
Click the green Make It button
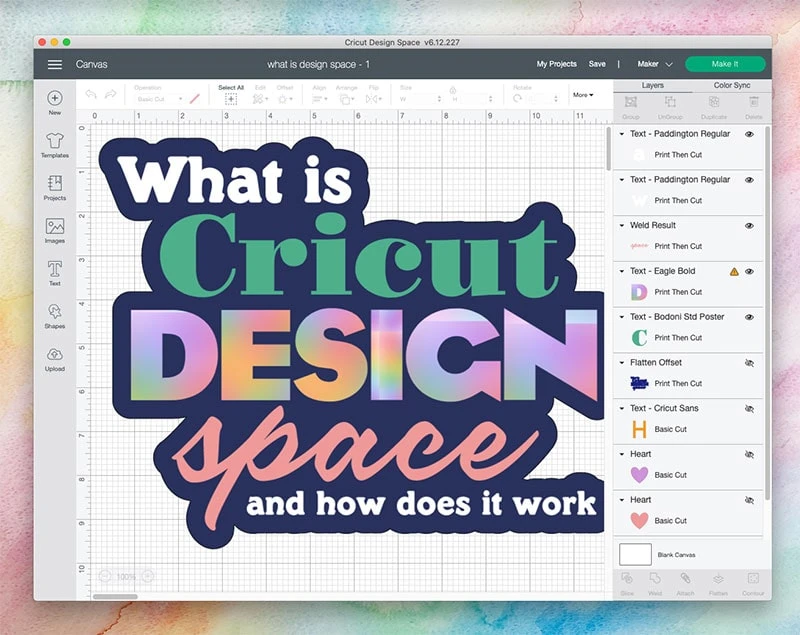(725, 64)
